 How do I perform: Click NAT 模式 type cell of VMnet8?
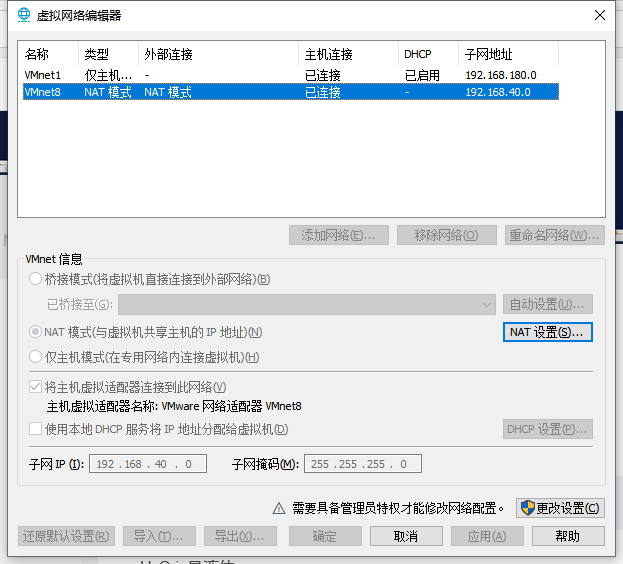tap(108, 92)
